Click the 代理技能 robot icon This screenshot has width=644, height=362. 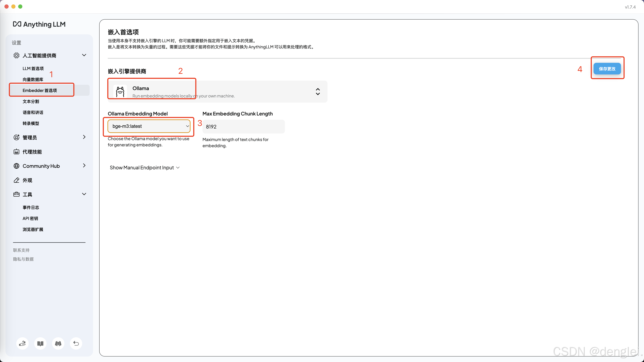(x=16, y=152)
